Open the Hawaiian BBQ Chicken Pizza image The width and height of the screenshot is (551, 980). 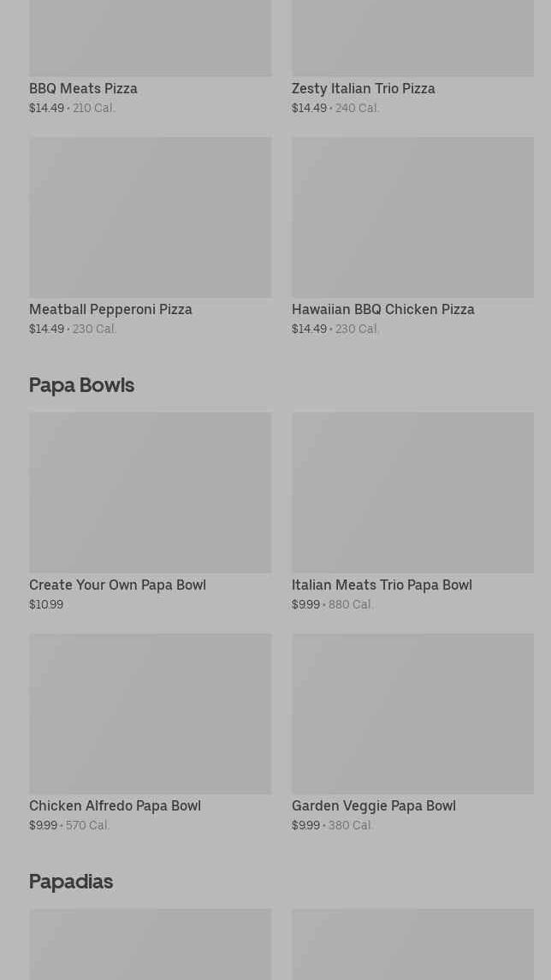[x=412, y=217]
